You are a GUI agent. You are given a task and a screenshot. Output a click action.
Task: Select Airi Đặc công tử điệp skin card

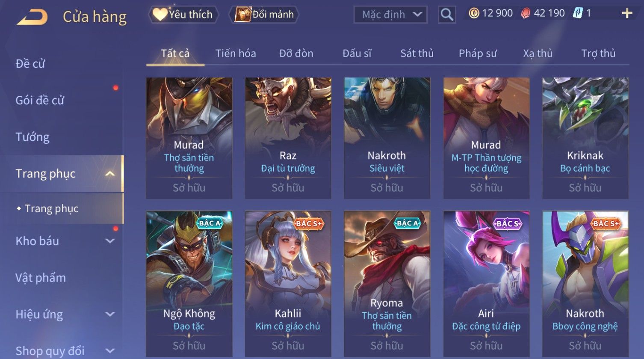pos(486,284)
